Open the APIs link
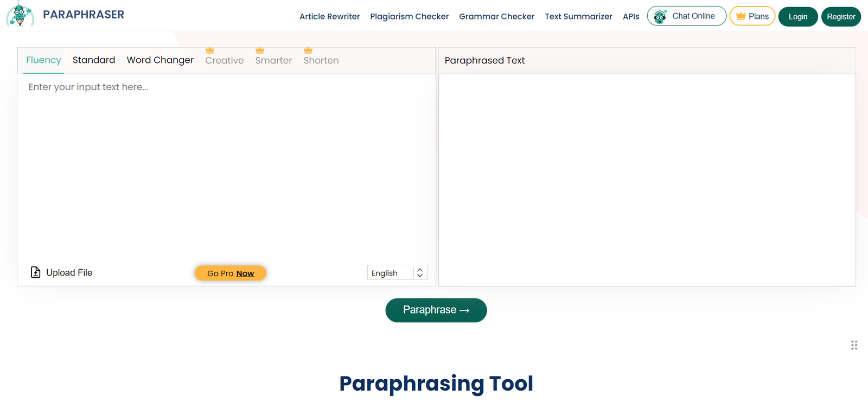This screenshot has width=868, height=408. click(631, 17)
